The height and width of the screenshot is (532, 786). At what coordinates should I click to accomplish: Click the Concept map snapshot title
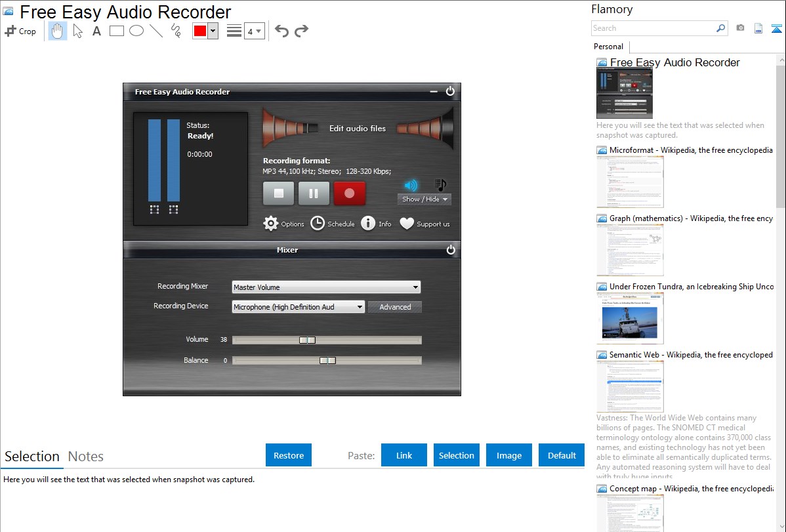(x=692, y=489)
